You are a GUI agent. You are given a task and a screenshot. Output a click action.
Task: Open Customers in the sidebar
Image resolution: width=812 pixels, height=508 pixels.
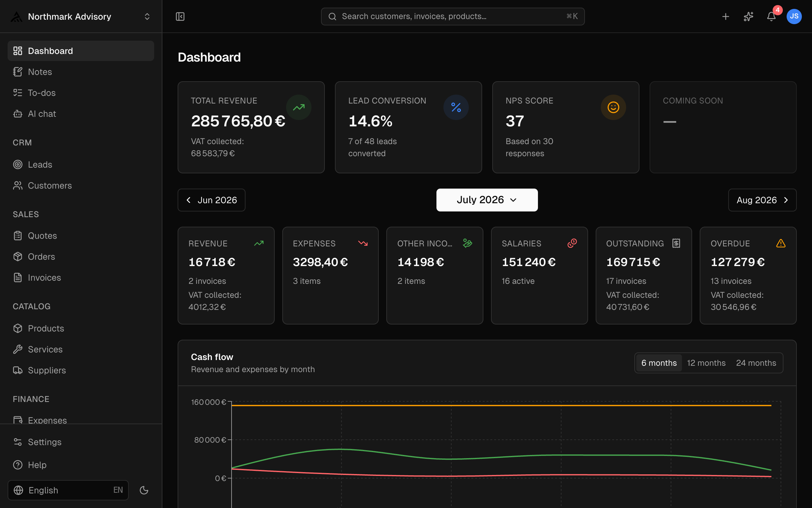[x=81, y=185]
